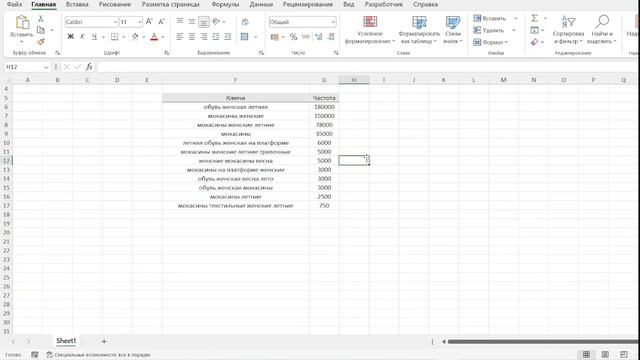
Task: Click the Fill down icon
Action: 534,30
